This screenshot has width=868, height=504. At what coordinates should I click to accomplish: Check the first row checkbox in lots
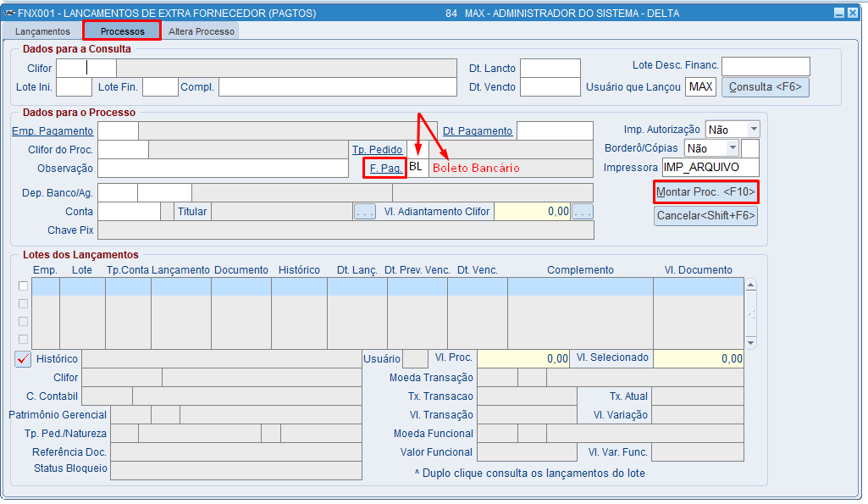(23, 285)
